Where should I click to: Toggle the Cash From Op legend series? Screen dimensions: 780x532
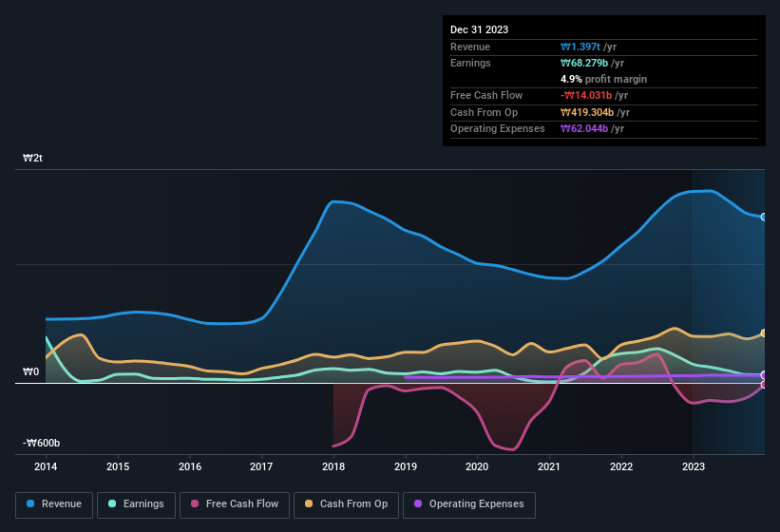(346, 503)
